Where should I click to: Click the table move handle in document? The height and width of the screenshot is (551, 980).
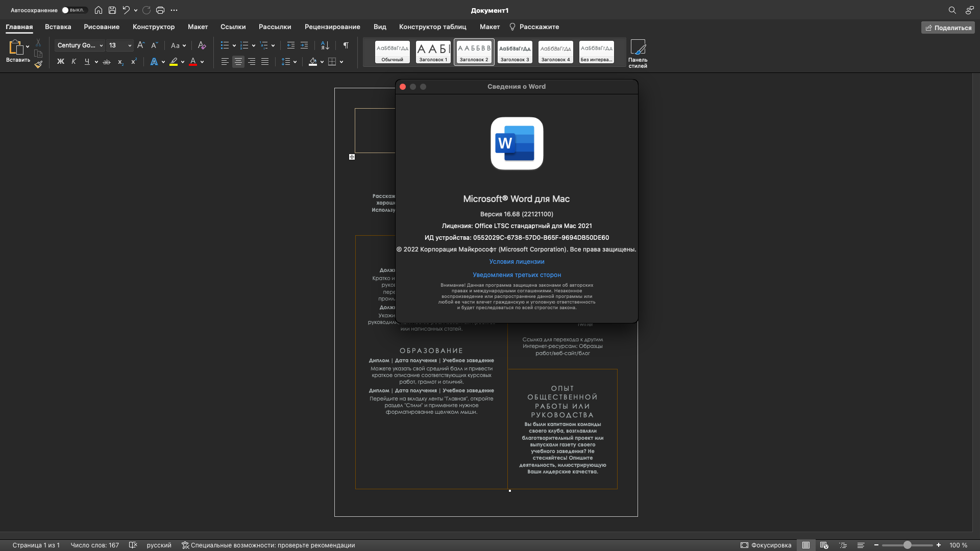pos(352,157)
